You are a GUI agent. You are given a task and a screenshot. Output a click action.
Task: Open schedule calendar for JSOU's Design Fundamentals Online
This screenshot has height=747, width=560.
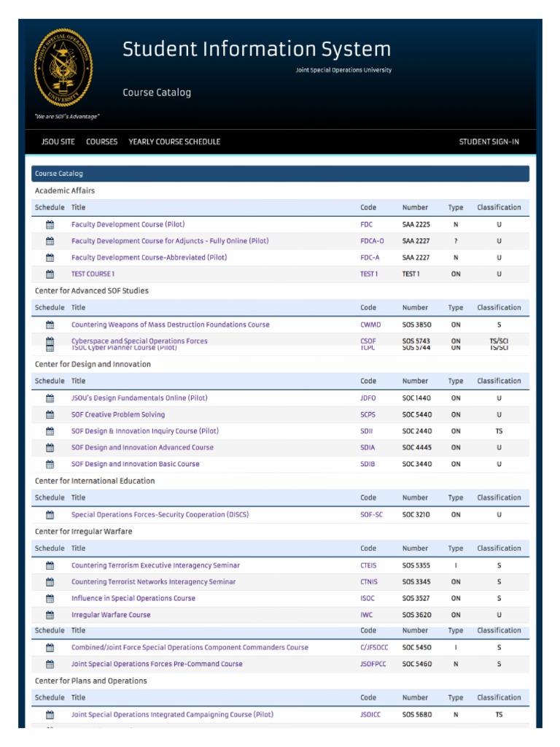[50, 398]
